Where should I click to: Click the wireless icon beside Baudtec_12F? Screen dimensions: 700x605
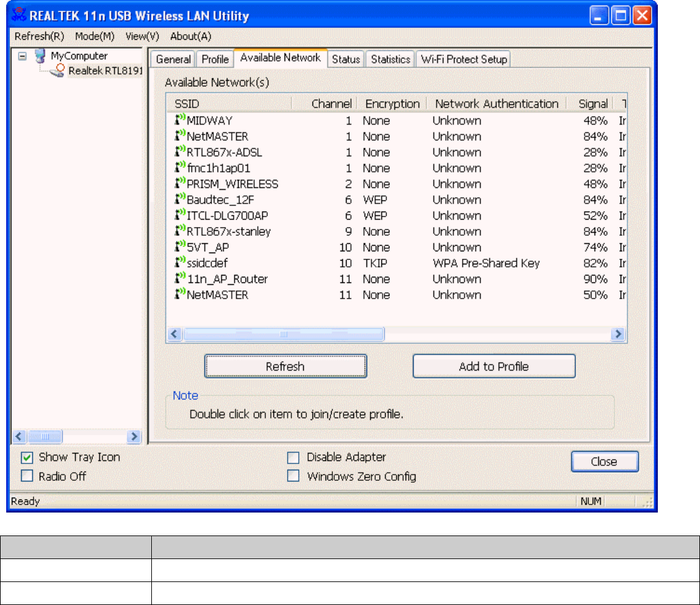pyautogui.click(x=180, y=199)
